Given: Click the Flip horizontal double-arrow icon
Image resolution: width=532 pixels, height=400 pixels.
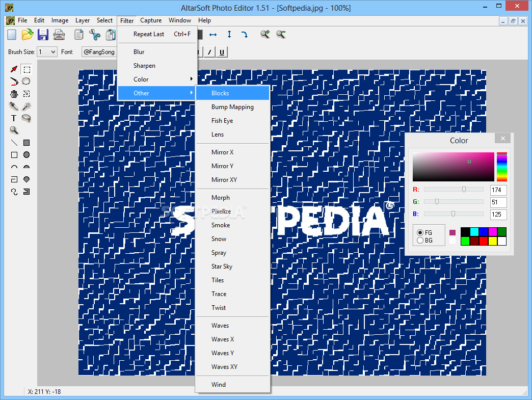Looking at the screenshot, I should [213, 35].
